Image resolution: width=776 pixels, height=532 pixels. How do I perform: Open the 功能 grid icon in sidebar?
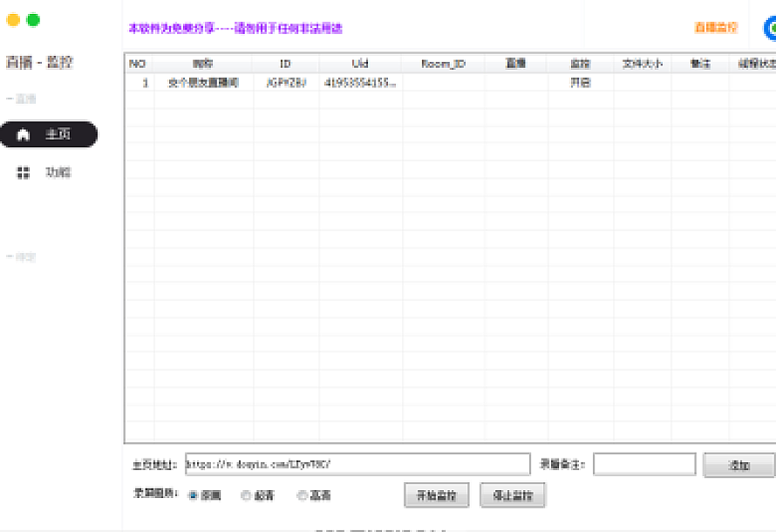tap(24, 173)
